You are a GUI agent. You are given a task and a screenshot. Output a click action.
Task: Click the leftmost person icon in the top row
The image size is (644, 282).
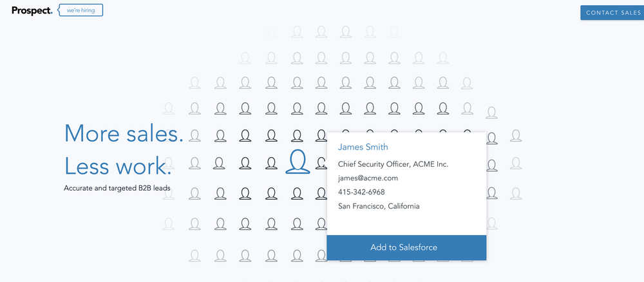271,31
